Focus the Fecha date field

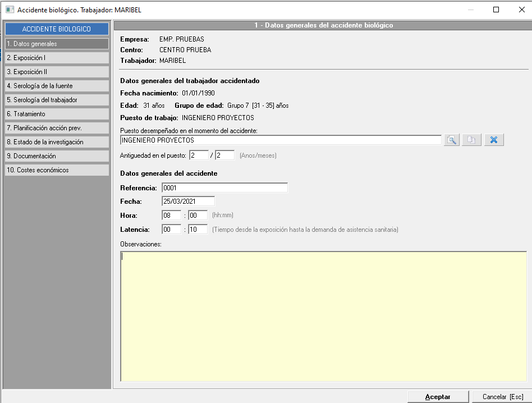188,201
